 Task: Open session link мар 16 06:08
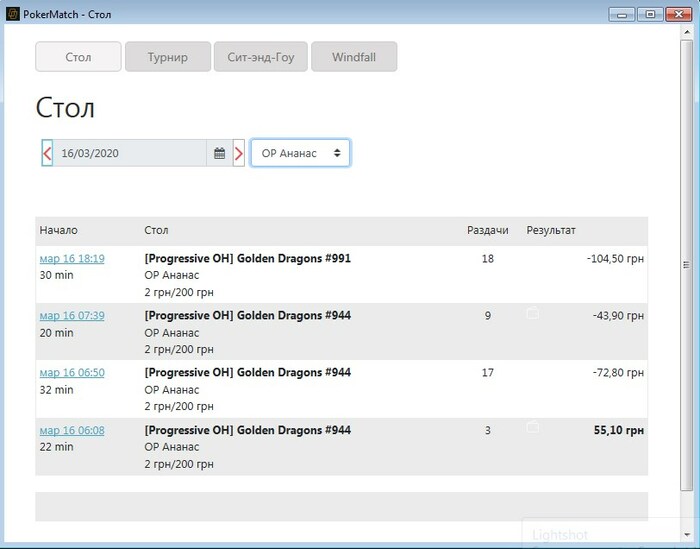click(x=72, y=430)
